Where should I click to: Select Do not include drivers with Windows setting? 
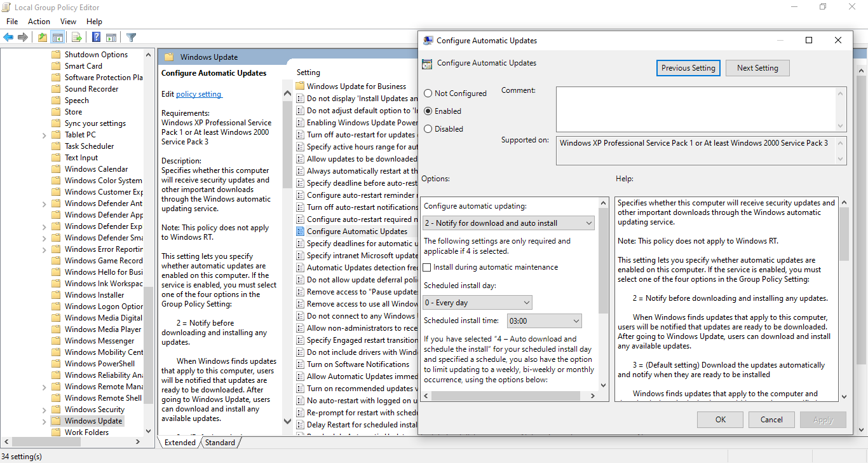coord(362,352)
